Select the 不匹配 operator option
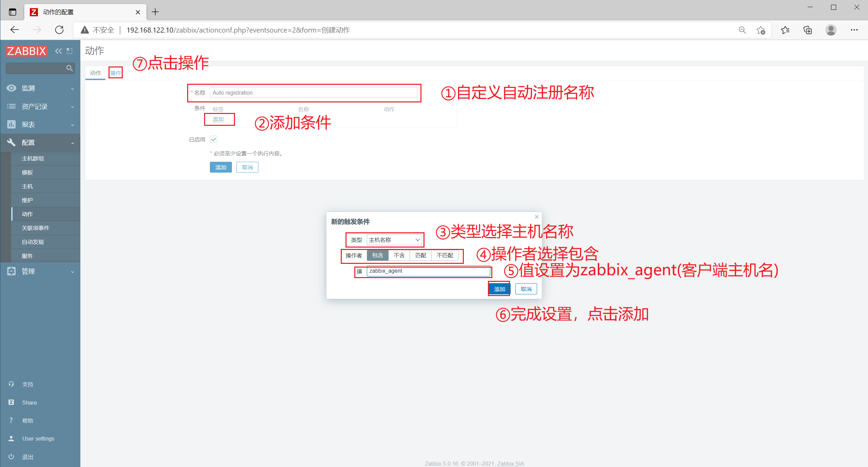This screenshot has width=868, height=467. pos(445,255)
